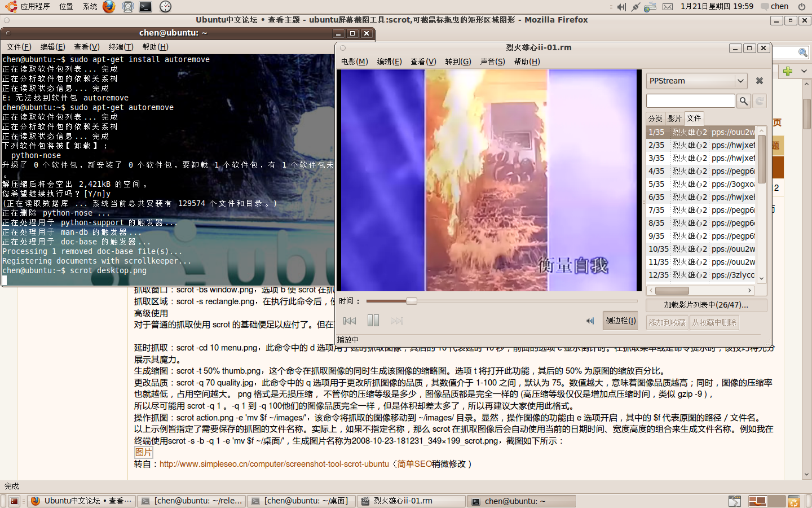Open the 终端 menu in the terminal
This screenshot has height=508, width=812.
tap(121, 47)
